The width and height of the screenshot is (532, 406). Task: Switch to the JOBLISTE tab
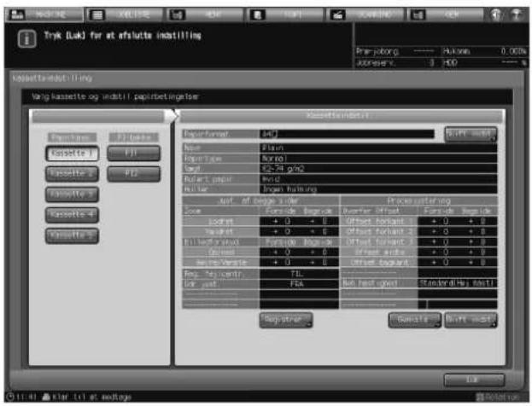point(124,14)
